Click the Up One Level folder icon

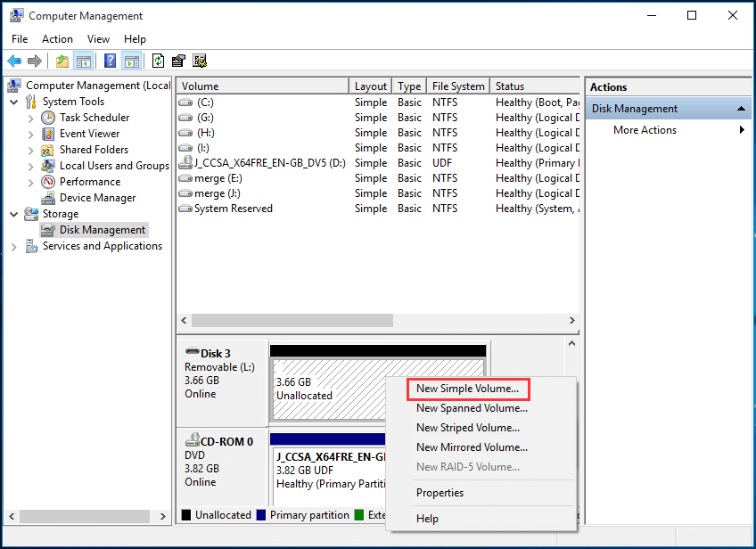tap(61, 61)
